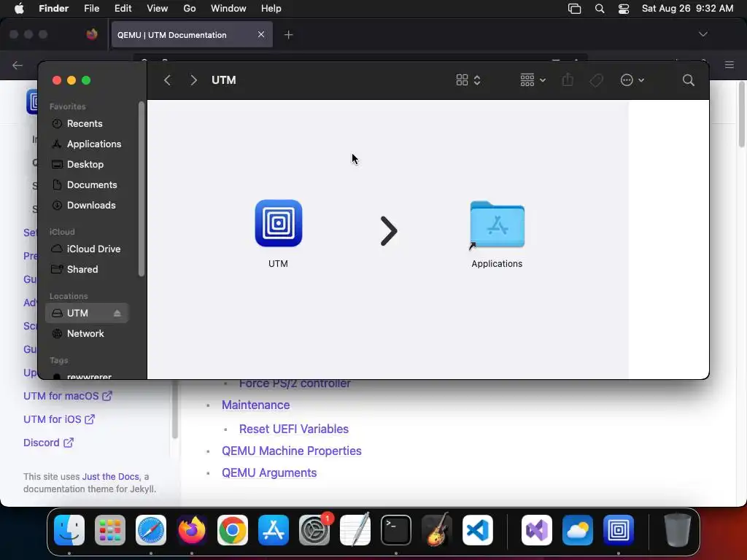The image size is (747, 560).
Task: Open the UTM for iOS link
Action: pos(59,419)
